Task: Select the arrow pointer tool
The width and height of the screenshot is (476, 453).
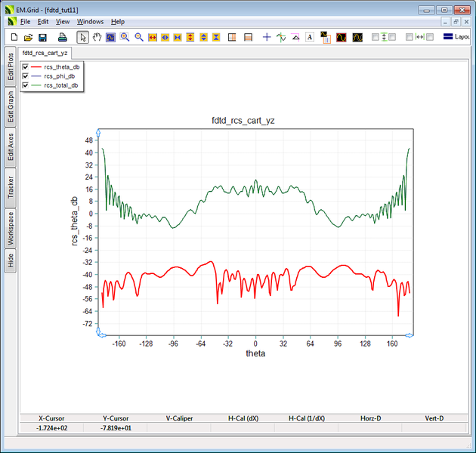Action: click(x=83, y=37)
